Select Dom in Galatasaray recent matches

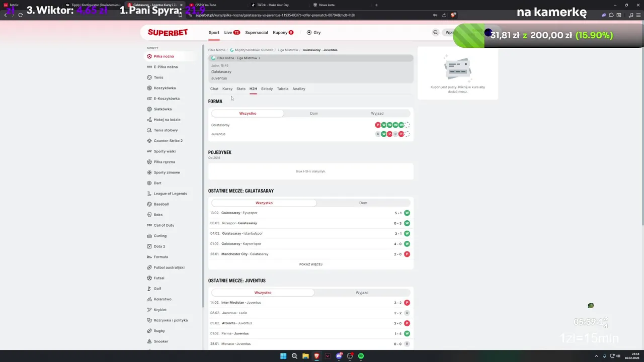363,203
